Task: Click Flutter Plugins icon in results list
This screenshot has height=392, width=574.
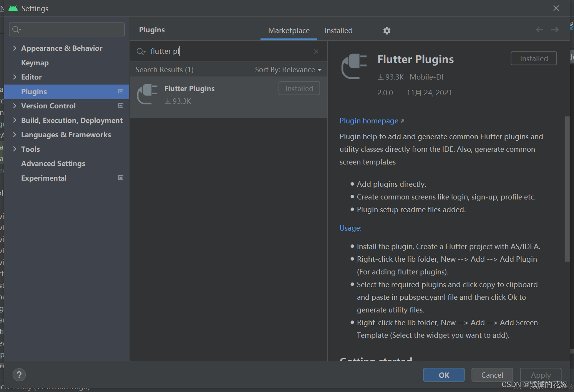Action: click(148, 95)
